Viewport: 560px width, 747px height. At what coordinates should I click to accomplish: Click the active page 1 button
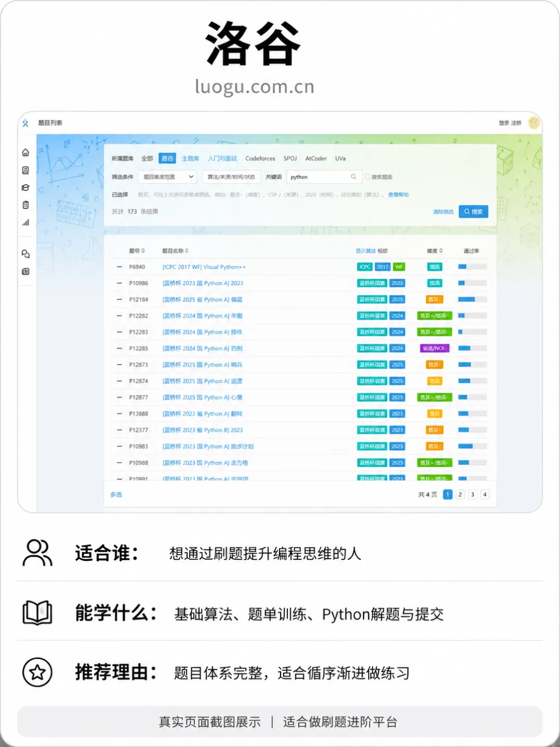pos(447,495)
